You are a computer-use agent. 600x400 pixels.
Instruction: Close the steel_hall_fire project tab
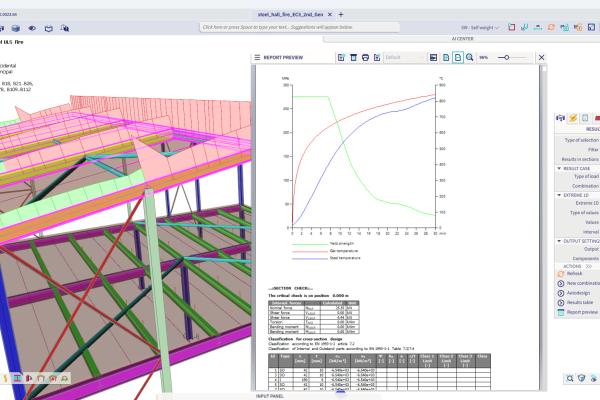(x=330, y=15)
